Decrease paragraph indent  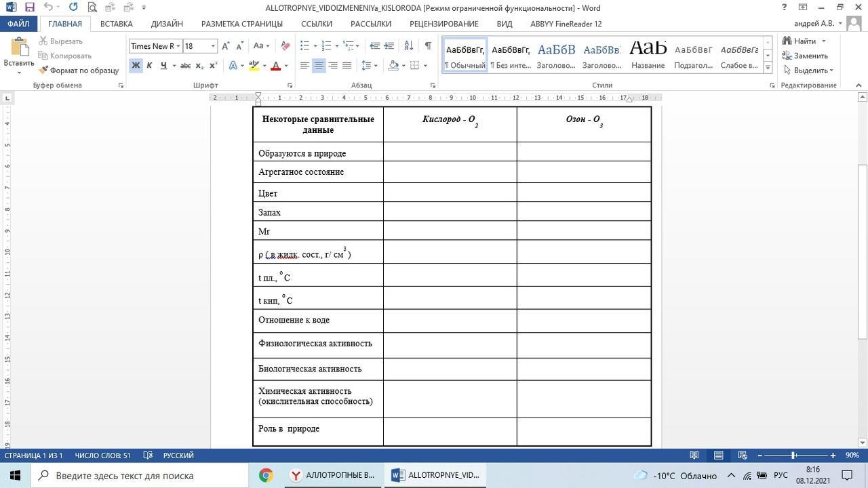click(374, 46)
